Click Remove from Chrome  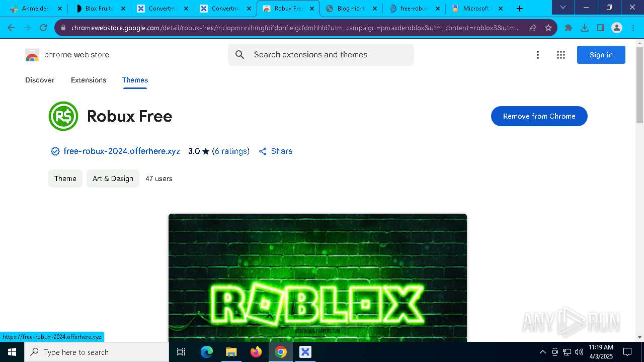[x=539, y=116]
